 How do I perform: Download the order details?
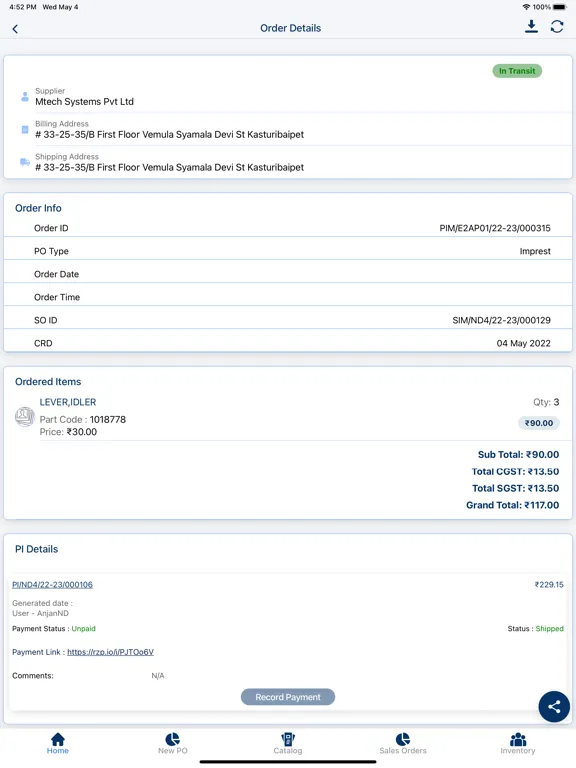coord(531,26)
